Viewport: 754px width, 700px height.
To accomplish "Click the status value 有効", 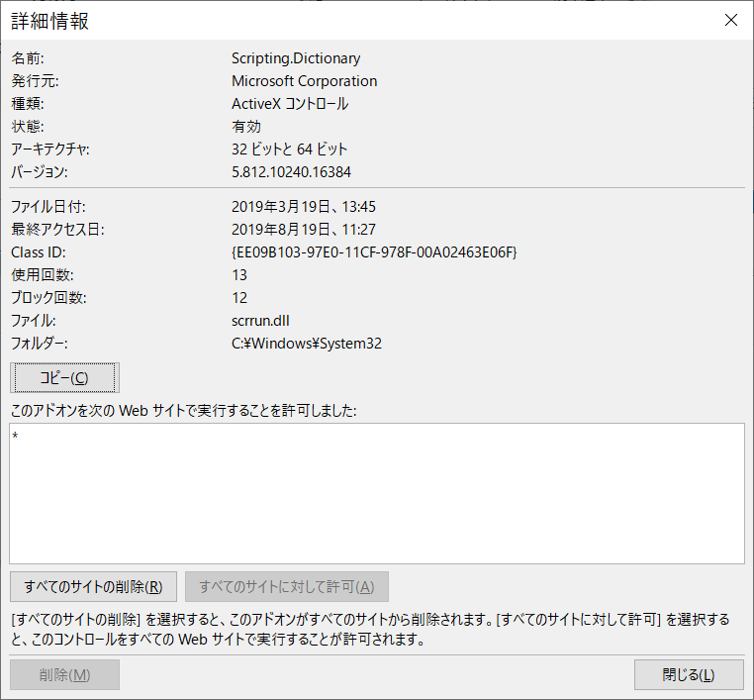I will (246, 126).
